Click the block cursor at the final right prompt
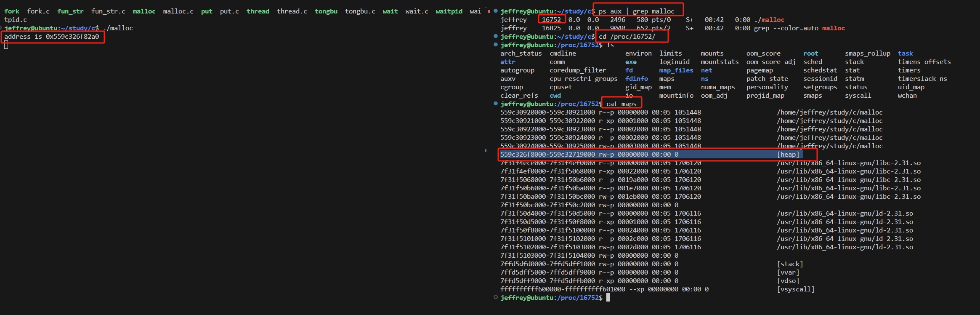Viewport: 980px width, 315px height. tap(608, 298)
